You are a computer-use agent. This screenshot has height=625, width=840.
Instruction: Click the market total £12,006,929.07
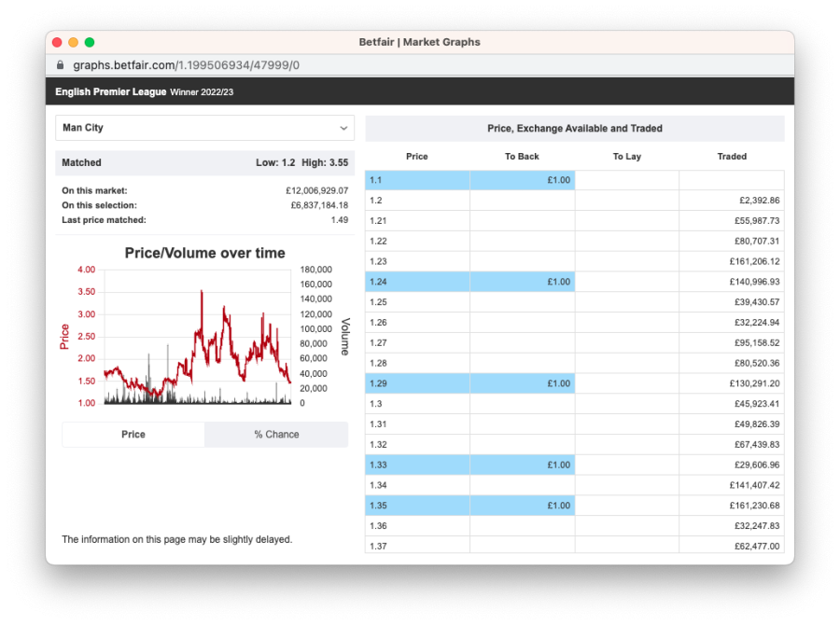(x=316, y=190)
